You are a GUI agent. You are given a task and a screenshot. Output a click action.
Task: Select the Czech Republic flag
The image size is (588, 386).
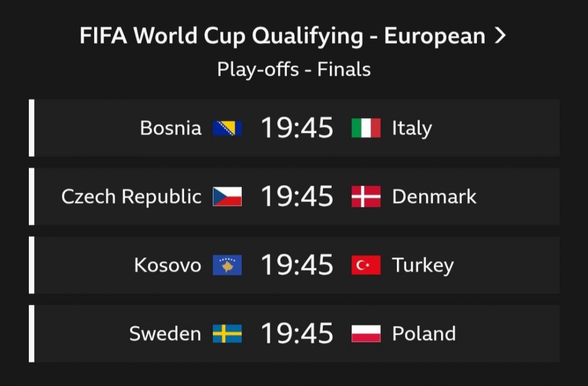(227, 196)
